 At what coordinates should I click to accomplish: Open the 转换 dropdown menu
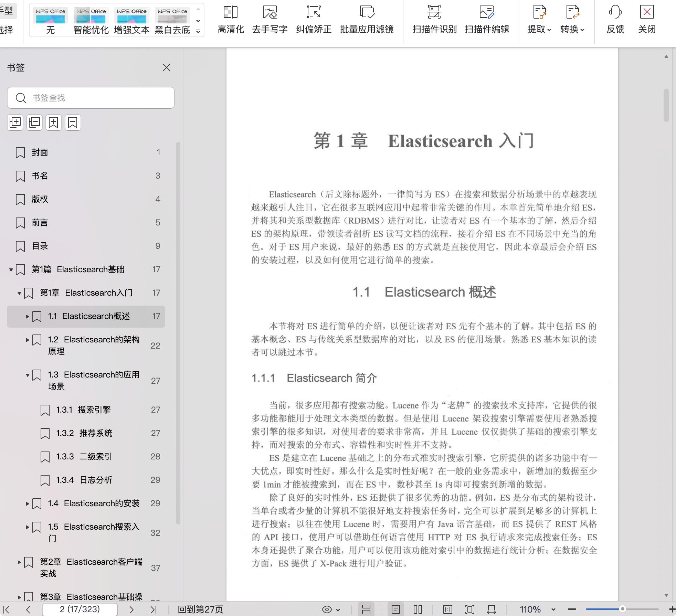[572, 20]
